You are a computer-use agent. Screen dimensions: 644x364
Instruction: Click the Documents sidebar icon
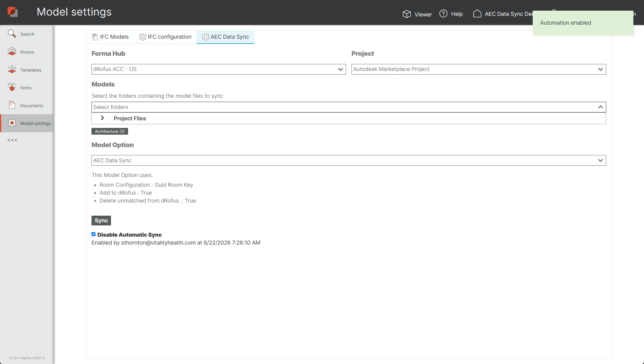click(12, 105)
